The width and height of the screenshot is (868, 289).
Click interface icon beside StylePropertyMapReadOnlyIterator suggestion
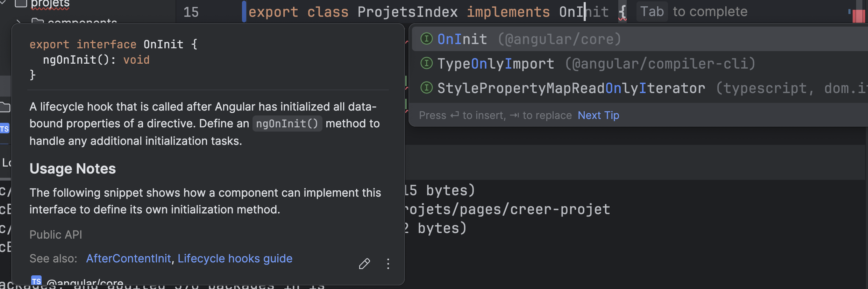[x=426, y=88]
